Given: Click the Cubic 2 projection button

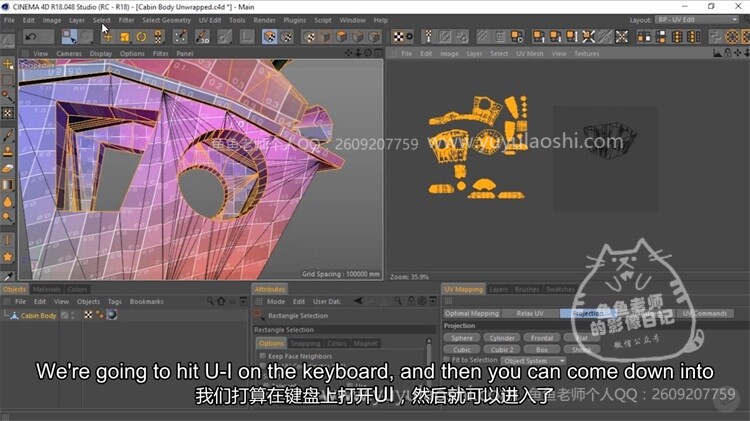Looking at the screenshot, I should tap(502, 350).
